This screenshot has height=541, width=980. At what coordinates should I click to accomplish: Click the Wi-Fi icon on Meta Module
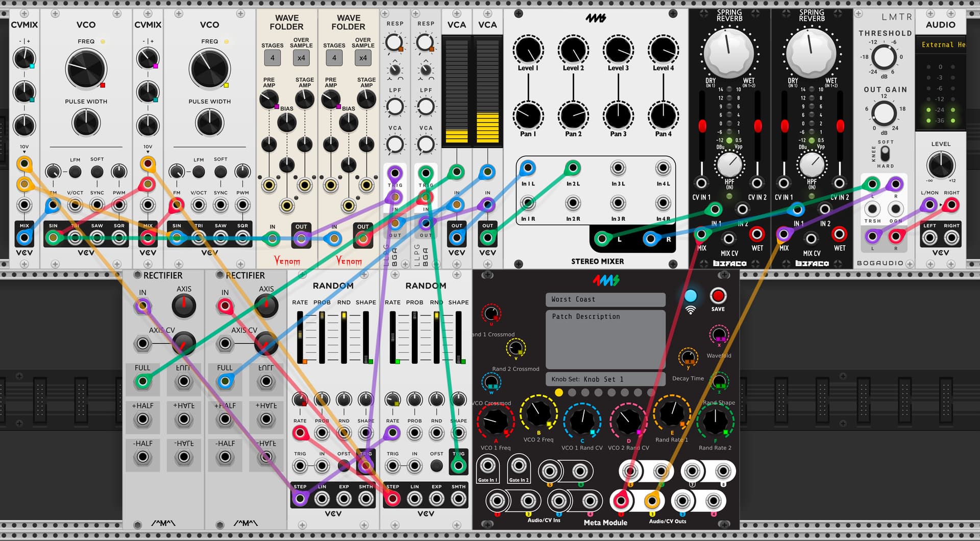coord(690,310)
